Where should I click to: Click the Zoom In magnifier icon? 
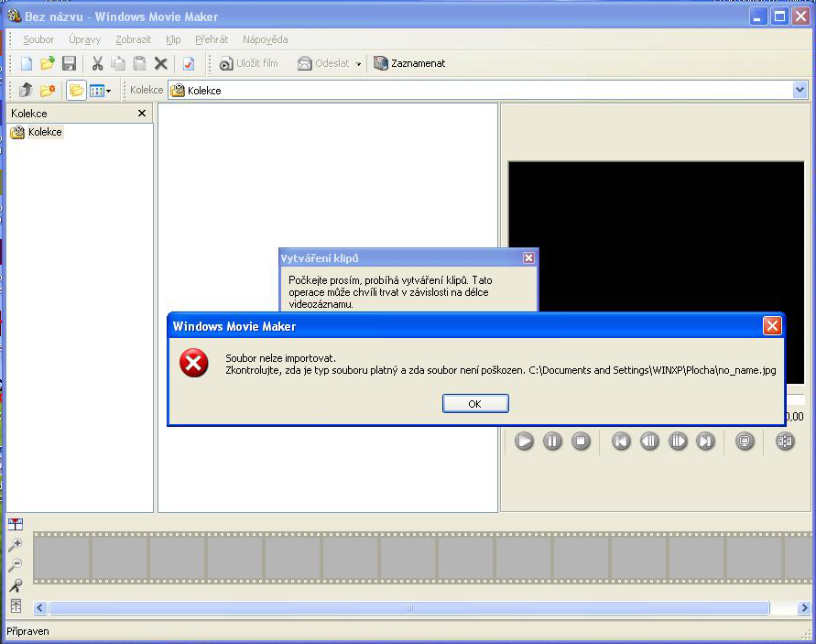[16, 545]
